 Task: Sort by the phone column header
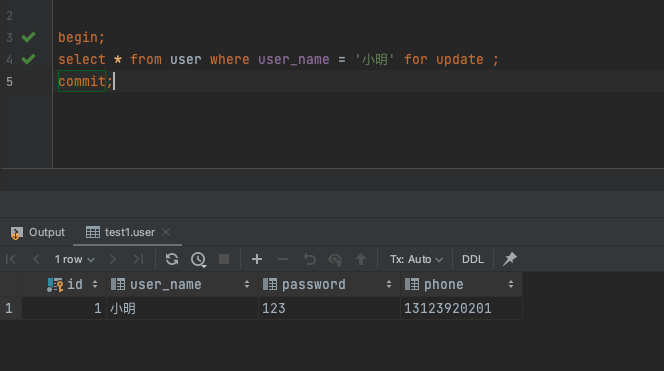pos(461,284)
